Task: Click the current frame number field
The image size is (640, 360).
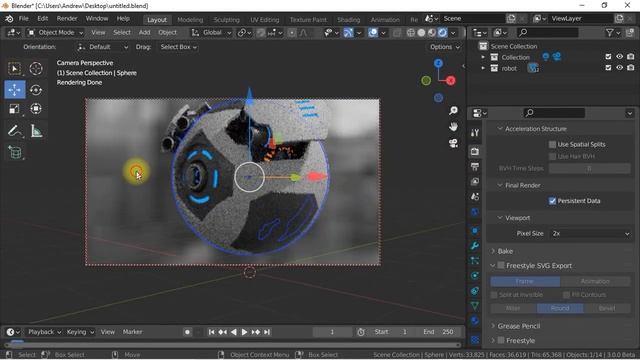Action: (x=332, y=332)
